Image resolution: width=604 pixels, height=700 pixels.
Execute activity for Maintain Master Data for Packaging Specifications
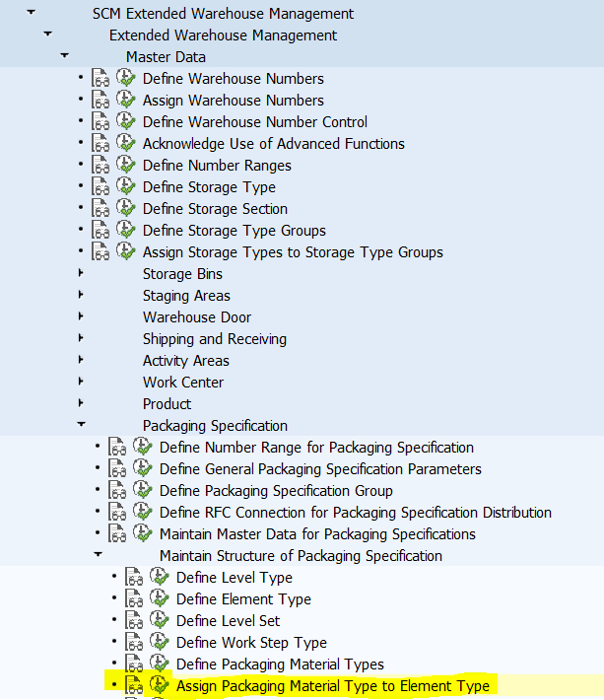pyautogui.click(x=143, y=533)
